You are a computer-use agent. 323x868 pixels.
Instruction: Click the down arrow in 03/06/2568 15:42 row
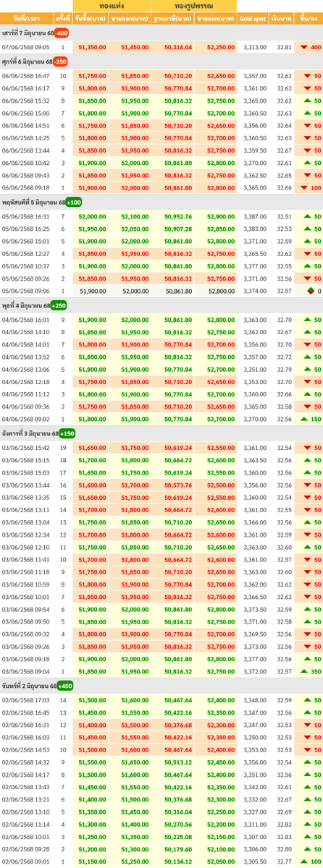[308, 448]
